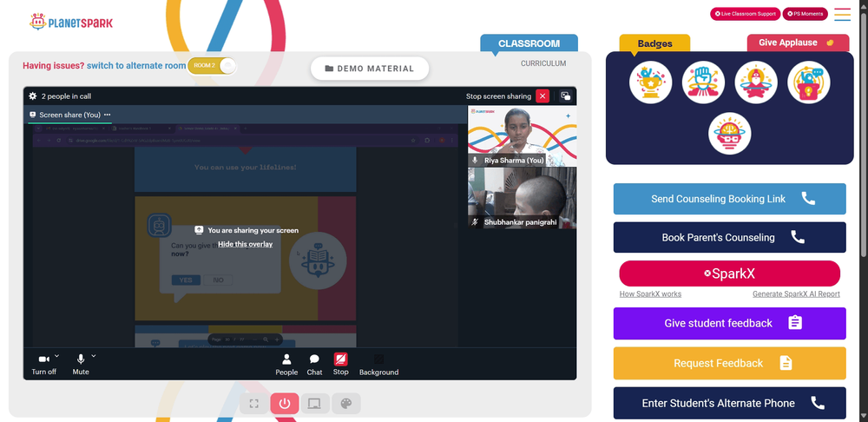868x422 pixels.
Task: Open the color palette icon
Action: 346,404
